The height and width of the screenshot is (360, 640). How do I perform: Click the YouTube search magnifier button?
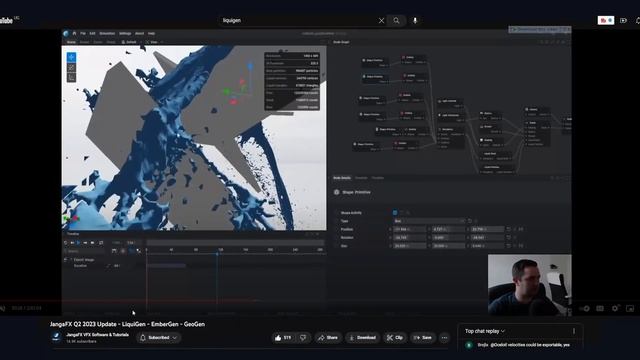(x=396, y=20)
